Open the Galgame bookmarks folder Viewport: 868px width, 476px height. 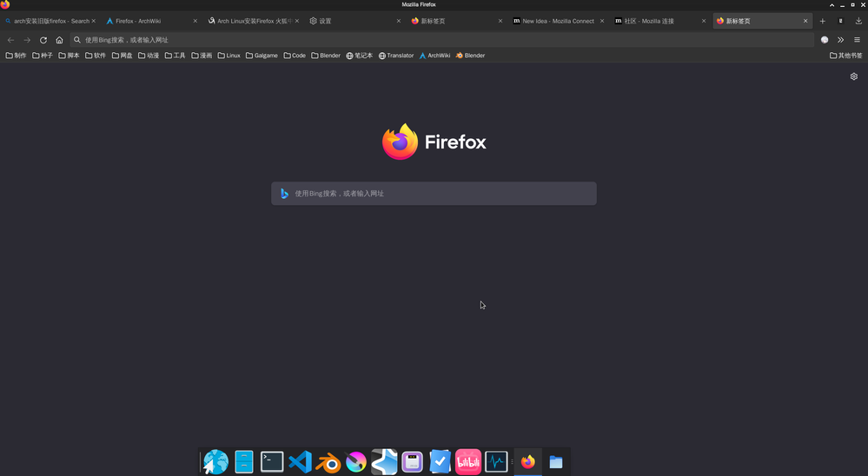(x=262, y=56)
